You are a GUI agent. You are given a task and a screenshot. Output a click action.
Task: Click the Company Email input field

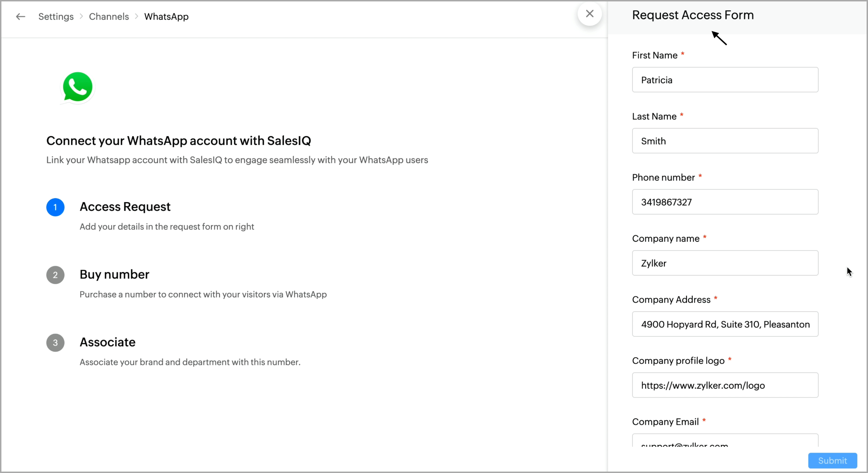click(725, 442)
